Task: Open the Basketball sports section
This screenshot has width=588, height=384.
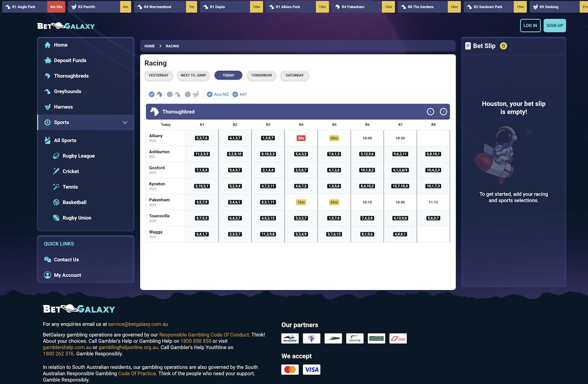Action: click(74, 202)
